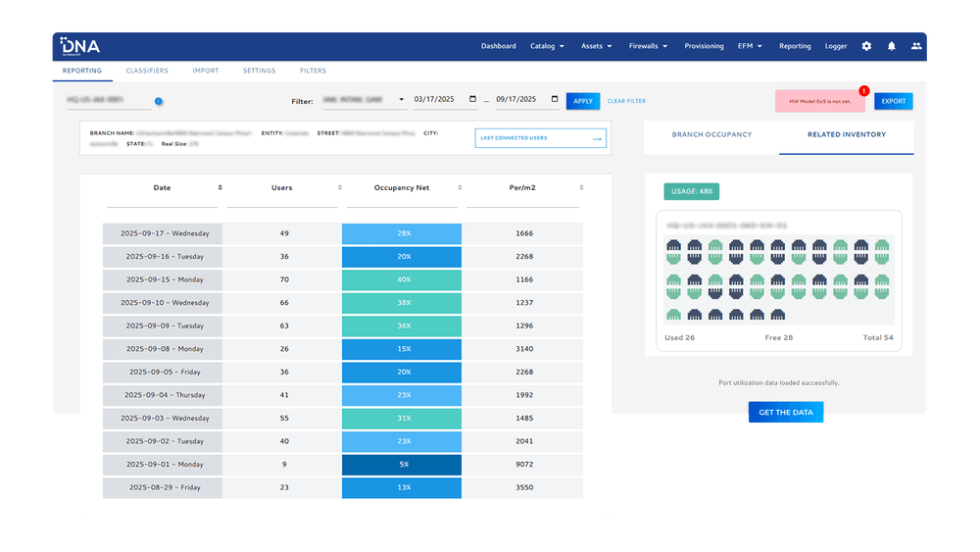This screenshot has width=980, height=552.
Task: Switch to the Branch Occupancy tab
Action: 711,134
